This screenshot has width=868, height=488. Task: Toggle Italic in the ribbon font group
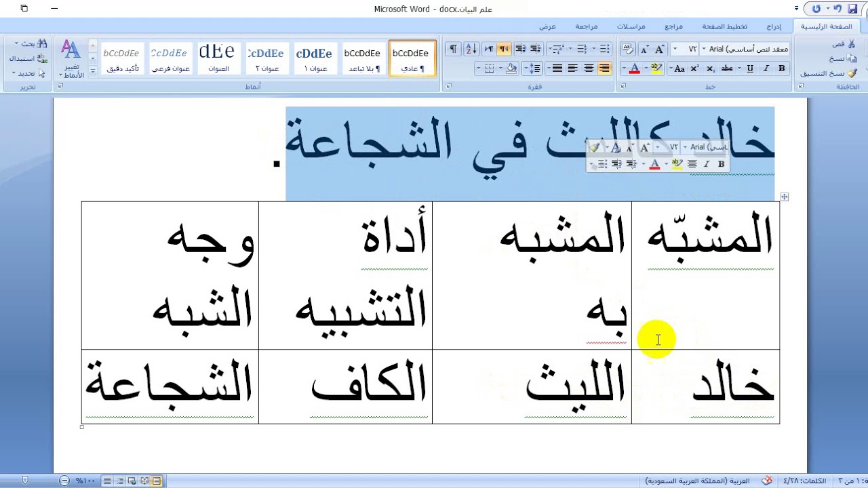point(766,68)
